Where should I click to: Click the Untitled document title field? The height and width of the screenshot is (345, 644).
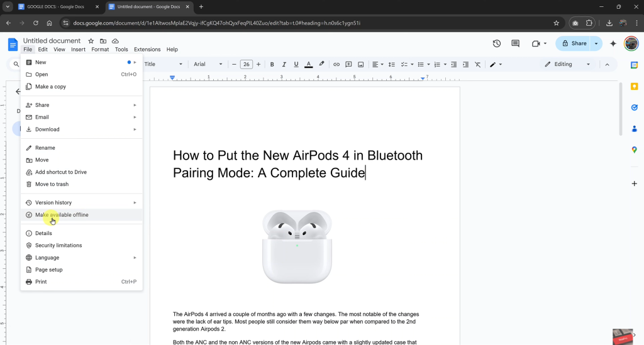coord(52,41)
